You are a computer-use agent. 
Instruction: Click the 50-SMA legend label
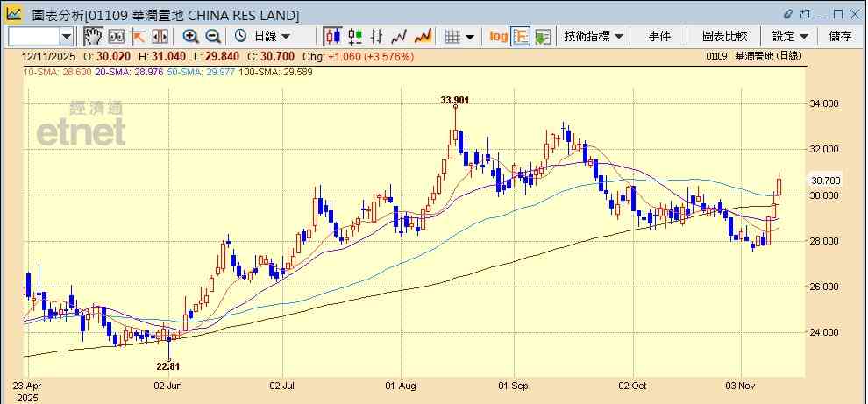click(203, 72)
